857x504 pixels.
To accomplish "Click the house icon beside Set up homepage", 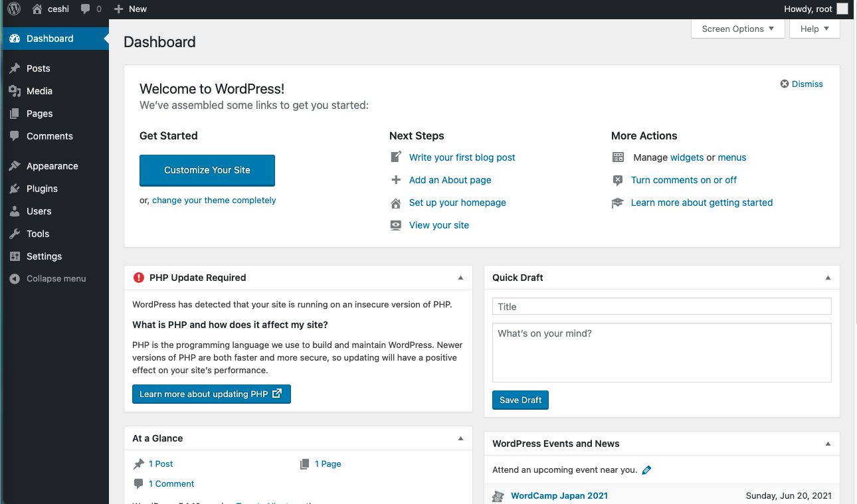I will pyautogui.click(x=396, y=203).
